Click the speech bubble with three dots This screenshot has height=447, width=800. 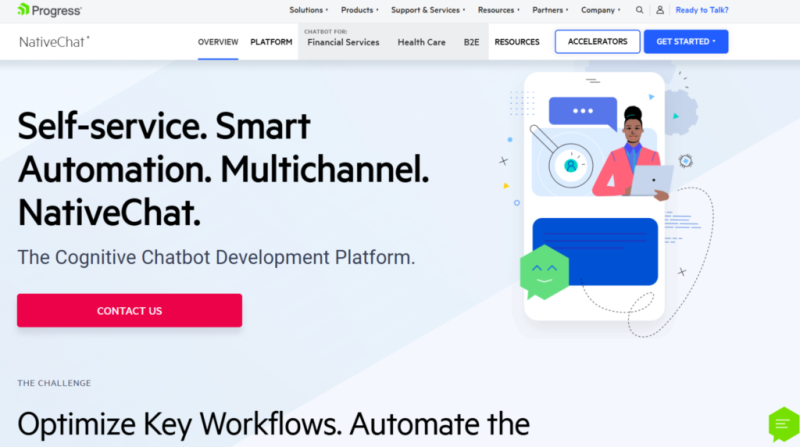[582, 111]
